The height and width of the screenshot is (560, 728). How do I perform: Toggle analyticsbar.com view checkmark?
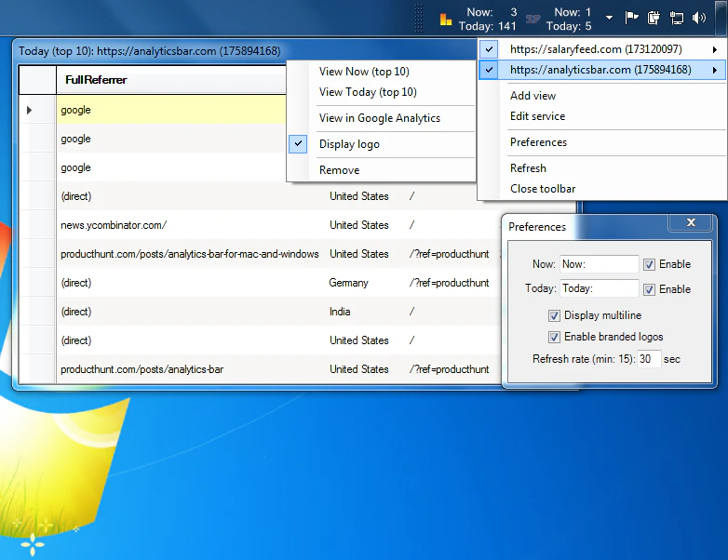click(x=489, y=70)
